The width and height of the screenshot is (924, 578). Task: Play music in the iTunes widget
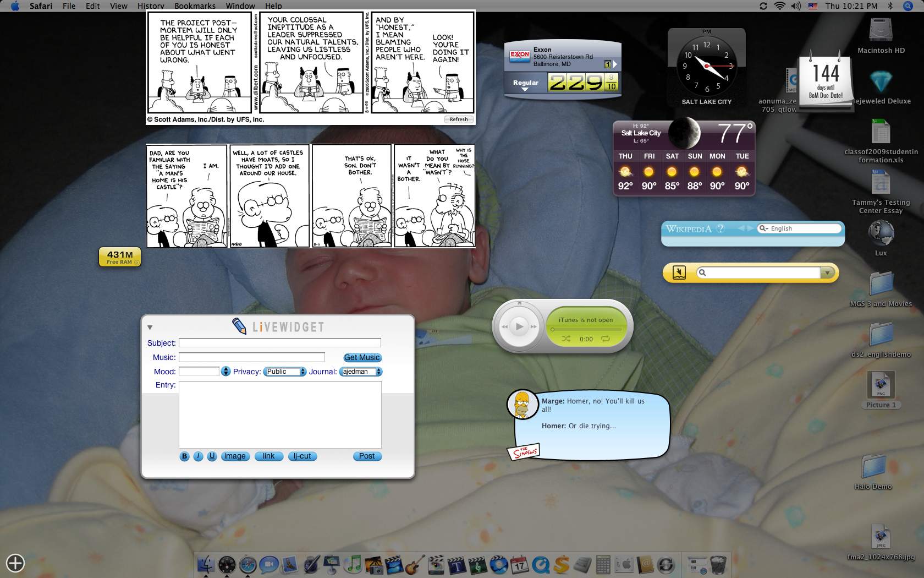point(519,326)
